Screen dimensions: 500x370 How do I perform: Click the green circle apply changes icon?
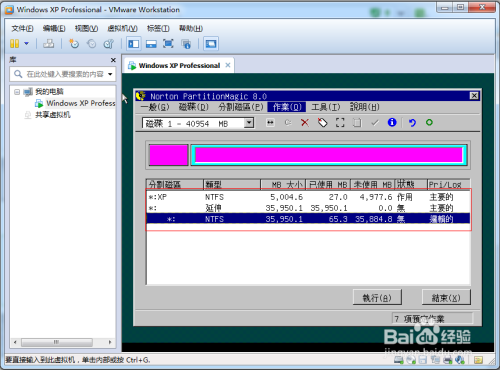click(x=429, y=122)
